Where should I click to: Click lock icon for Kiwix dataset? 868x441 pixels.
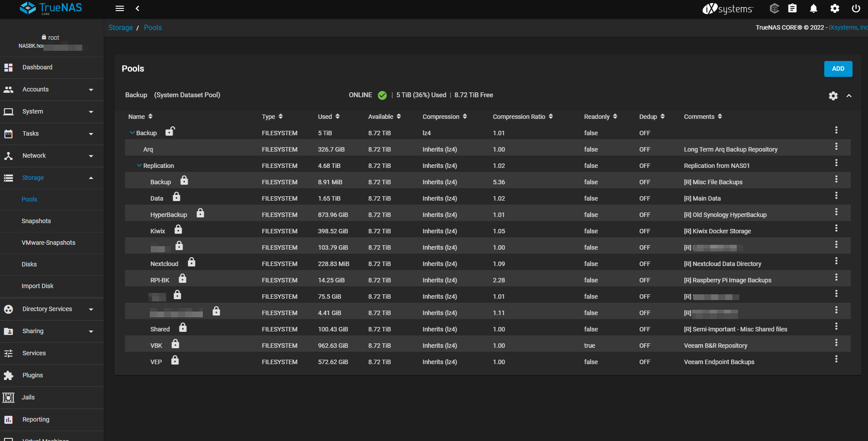(178, 229)
